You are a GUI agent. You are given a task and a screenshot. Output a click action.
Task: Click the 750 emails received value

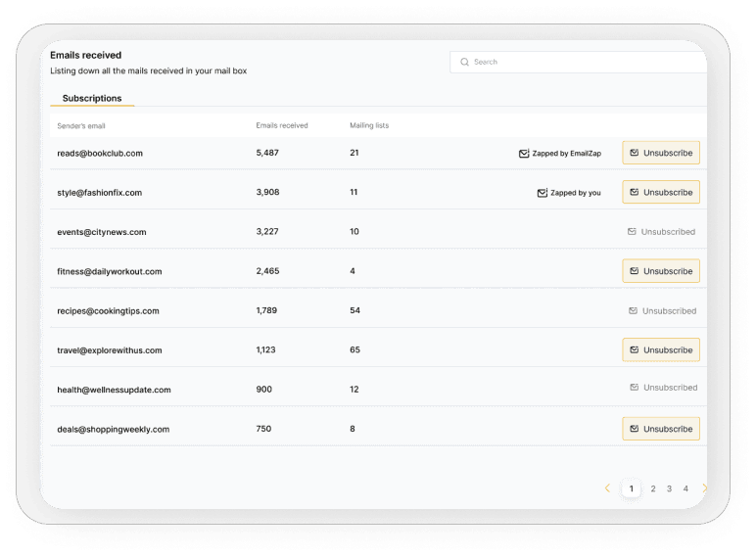click(x=263, y=429)
